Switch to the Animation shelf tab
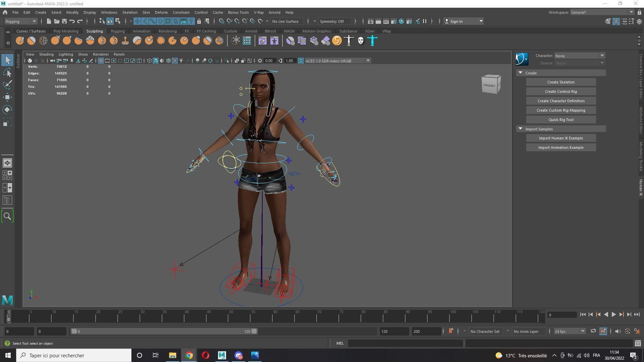This screenshot has height=362, width=644. pyautogui.click(x=141, y=31)
